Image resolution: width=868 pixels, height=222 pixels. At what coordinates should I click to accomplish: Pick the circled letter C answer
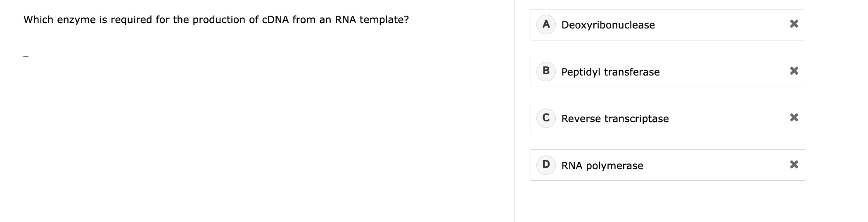(546, 118)
